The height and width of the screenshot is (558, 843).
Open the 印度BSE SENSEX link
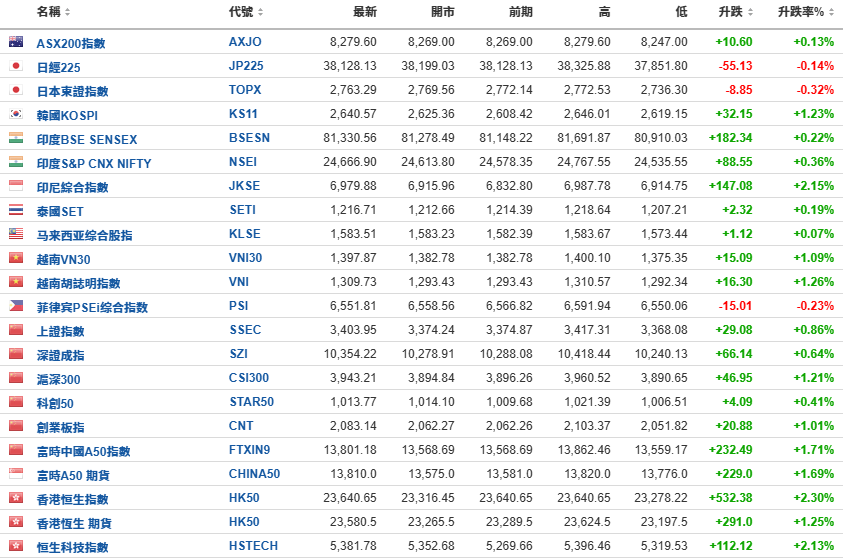(87, 140)
